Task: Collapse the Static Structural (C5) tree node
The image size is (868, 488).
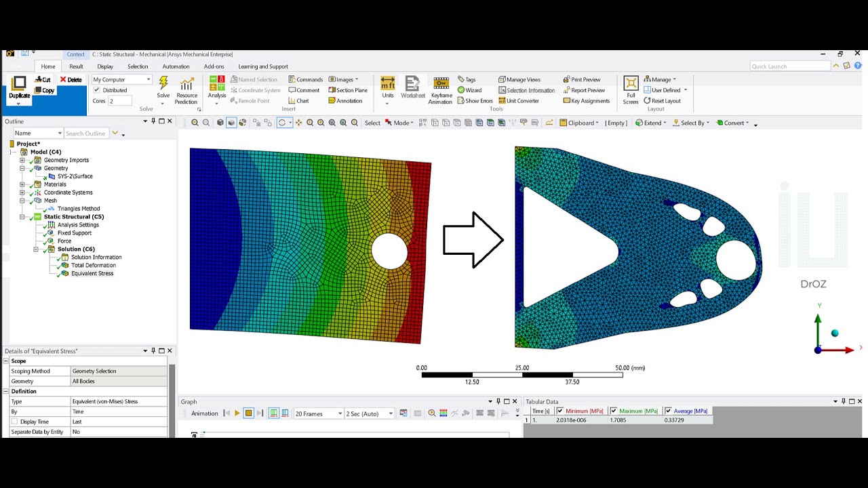Action: [x=22, y=217]
